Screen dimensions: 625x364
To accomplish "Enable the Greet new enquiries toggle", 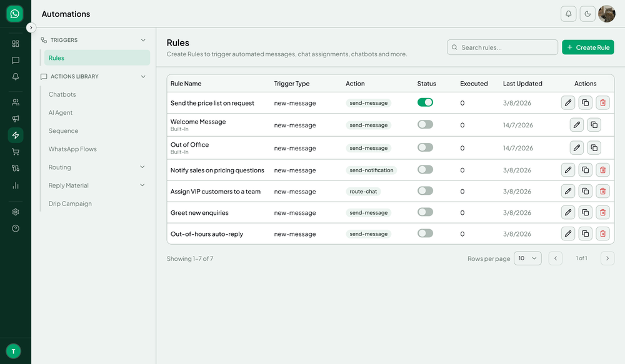I will point(425,212).
